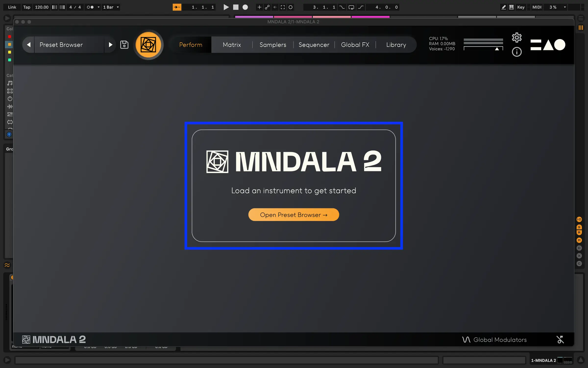Screen dimensions: 588x368
Task: Click Open Preset Browser button
Action: click(x=294, y=215)
